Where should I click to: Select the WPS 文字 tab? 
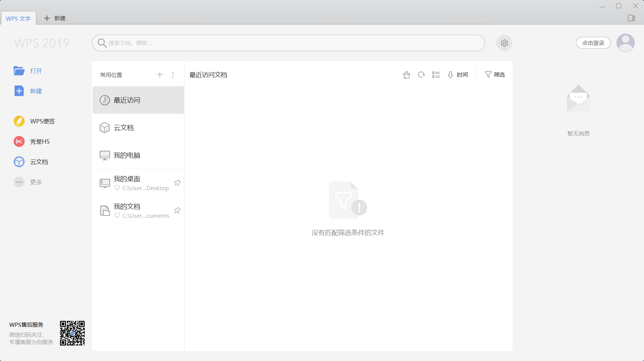[18, 18]
